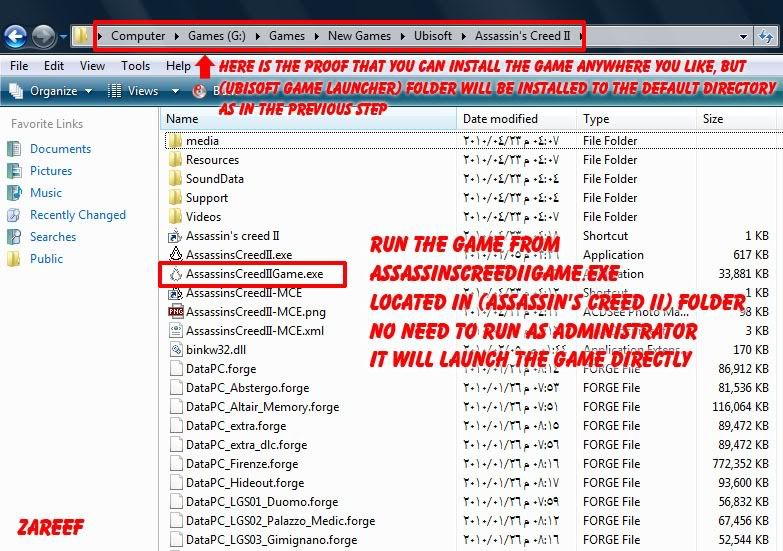Select the media folder icon
Screen dimensions: 783x551
175,141
